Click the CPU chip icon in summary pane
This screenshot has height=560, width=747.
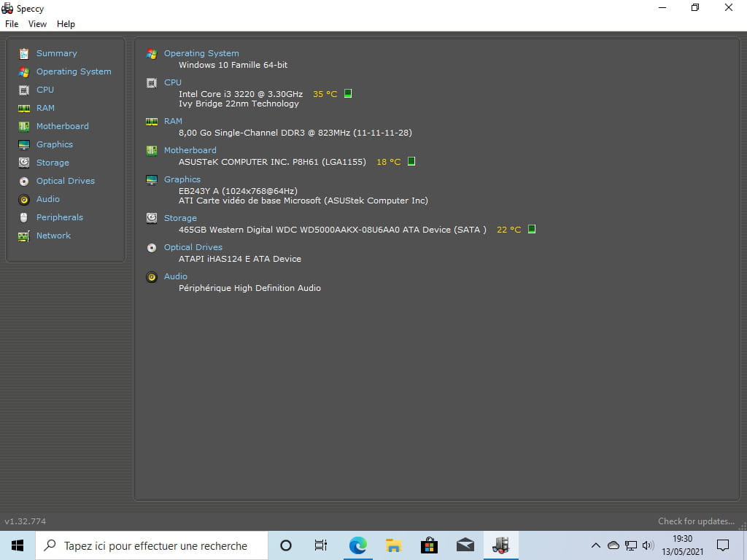(x=152, y=83)
